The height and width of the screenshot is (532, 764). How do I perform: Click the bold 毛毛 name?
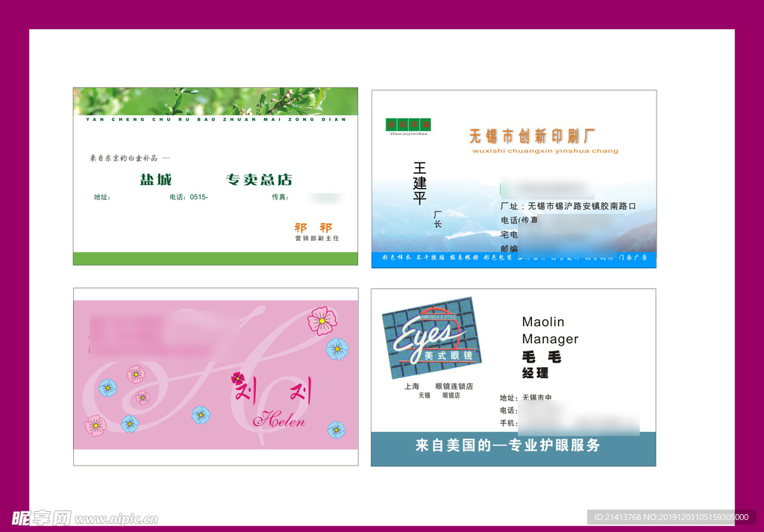click(541, 357)
